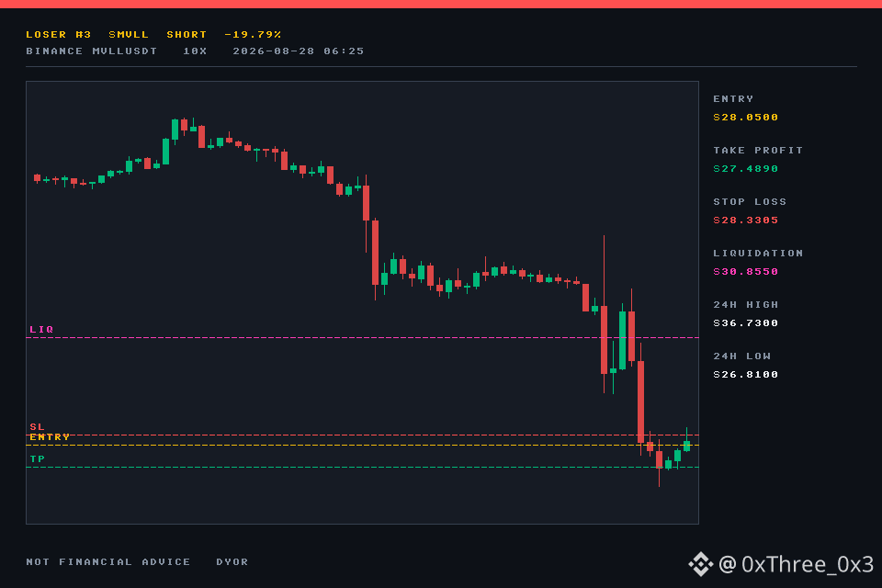Click the $36.7300 high value
Viewport: 882px width, 588px height.
click(746, 323)
